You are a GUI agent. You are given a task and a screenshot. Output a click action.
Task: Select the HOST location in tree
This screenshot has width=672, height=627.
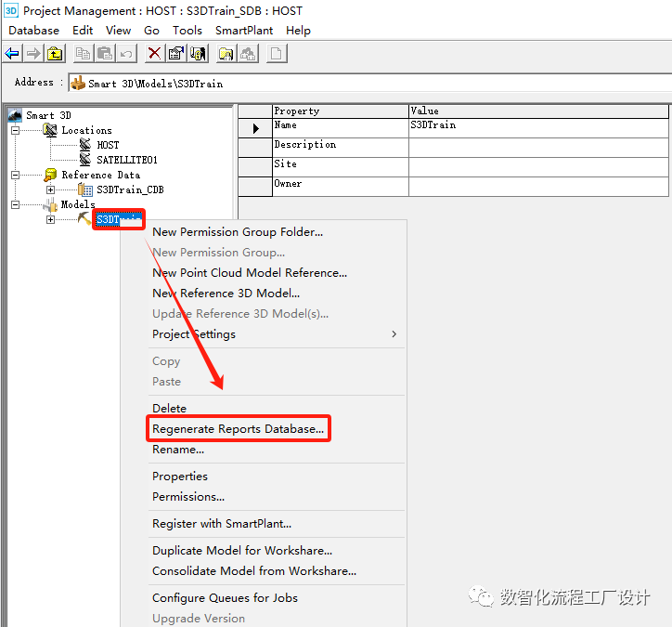(108, 145)
